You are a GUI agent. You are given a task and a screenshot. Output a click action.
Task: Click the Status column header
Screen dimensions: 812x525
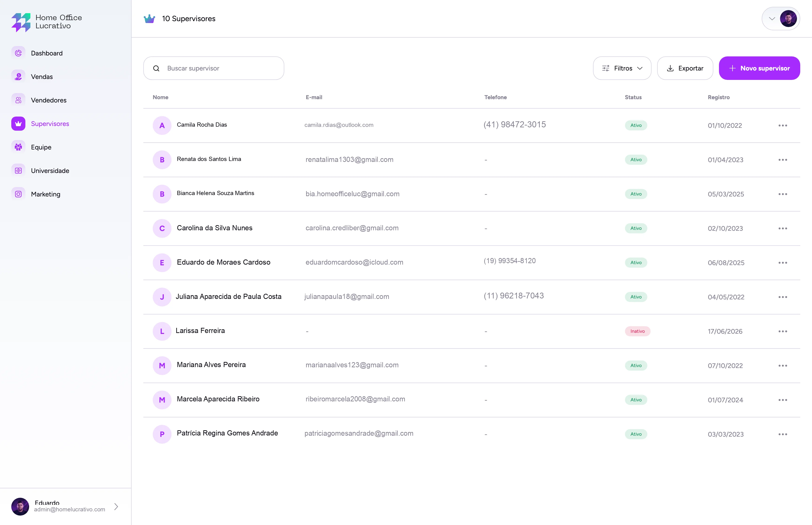(x=633, y=97)
